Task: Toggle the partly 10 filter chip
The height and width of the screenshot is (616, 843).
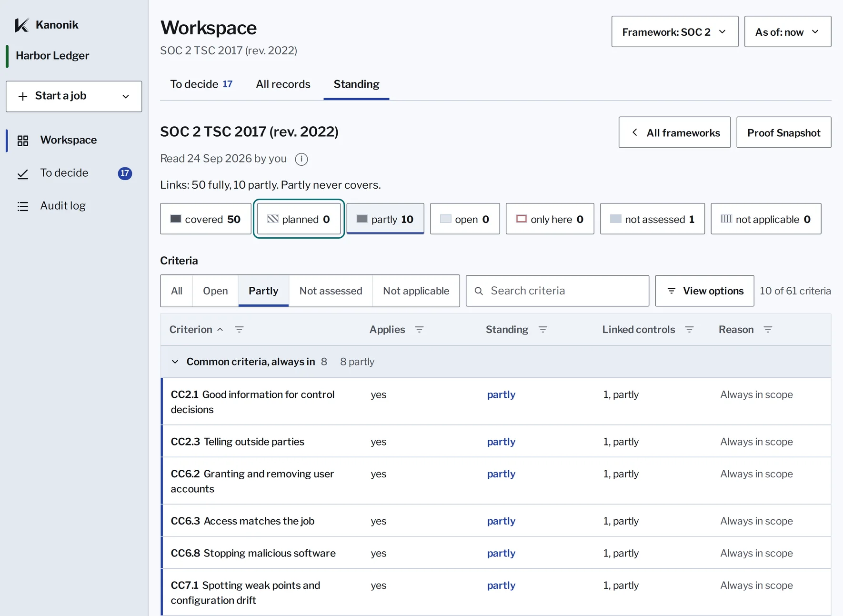Action: (x=385, y=219)
